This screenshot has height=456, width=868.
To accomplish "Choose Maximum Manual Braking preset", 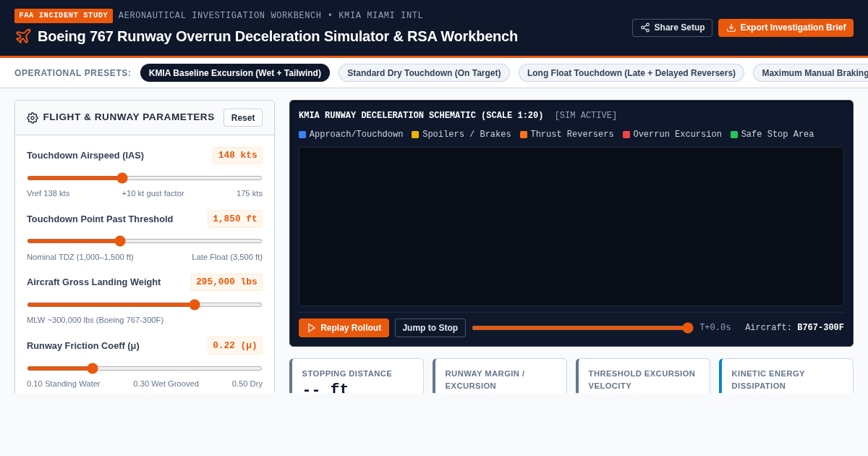I will tap(810, 73).
